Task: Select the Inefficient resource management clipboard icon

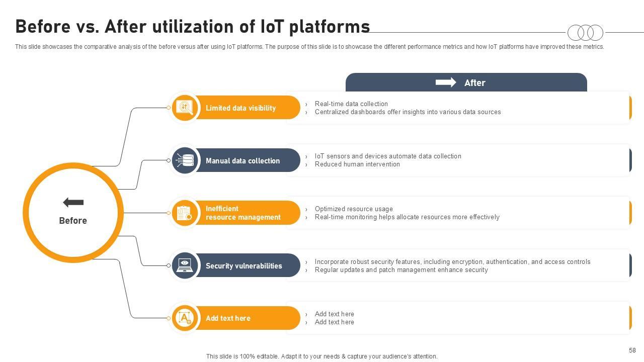Action: pyautogui.click(x=185, y=213)
